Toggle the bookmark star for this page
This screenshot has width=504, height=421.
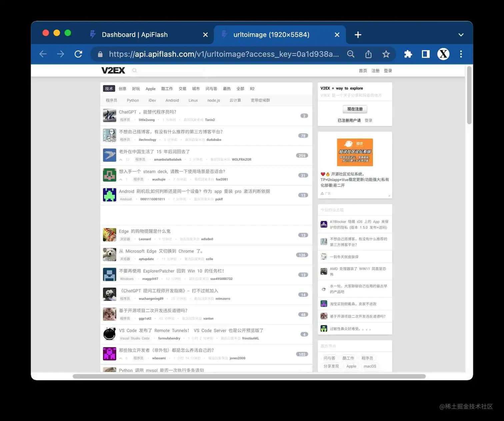pyautogui.click(x=386, y=54)
